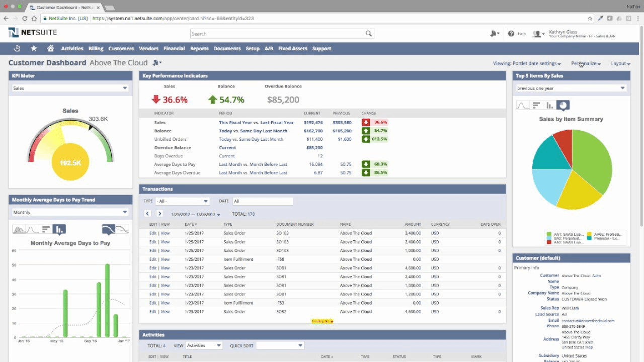Viewport: 644px width, 362px height.
Task: Click the page vertical scrollbar
Action: point(641,126)
